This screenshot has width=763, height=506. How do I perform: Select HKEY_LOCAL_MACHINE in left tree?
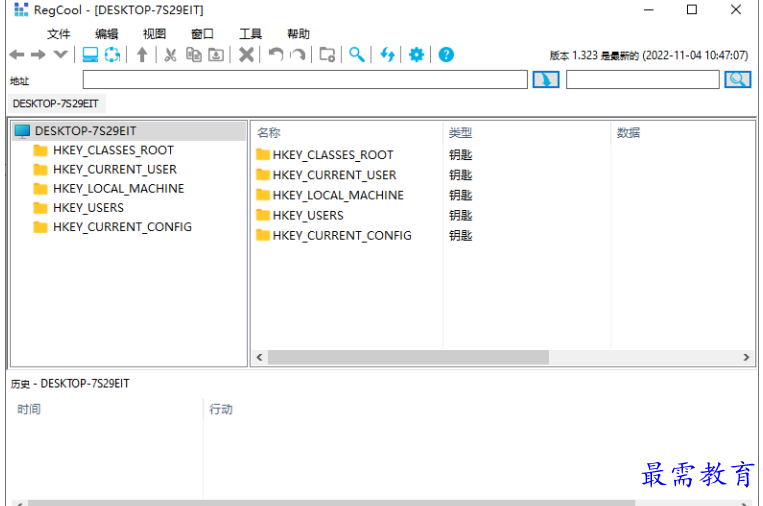tap(119, 188)
